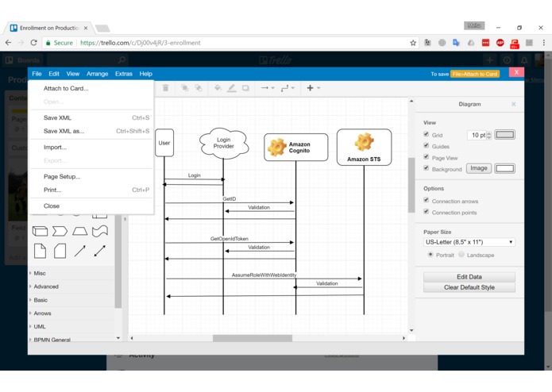552x392 pixels.
Task: Select the card shape with cut corner
Action: click(60, 251)
